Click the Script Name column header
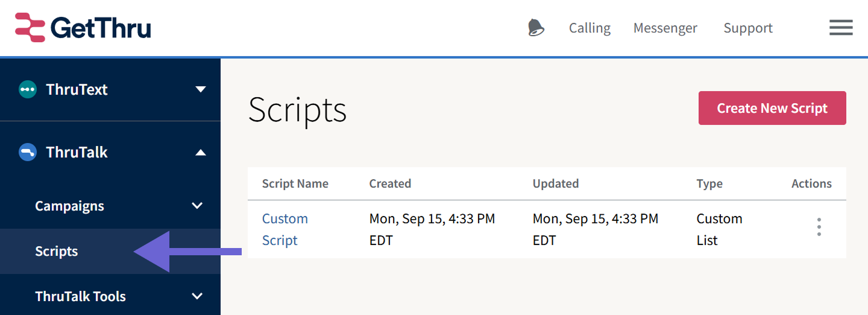This screenshot has height=315, width=868. (295, 183)
